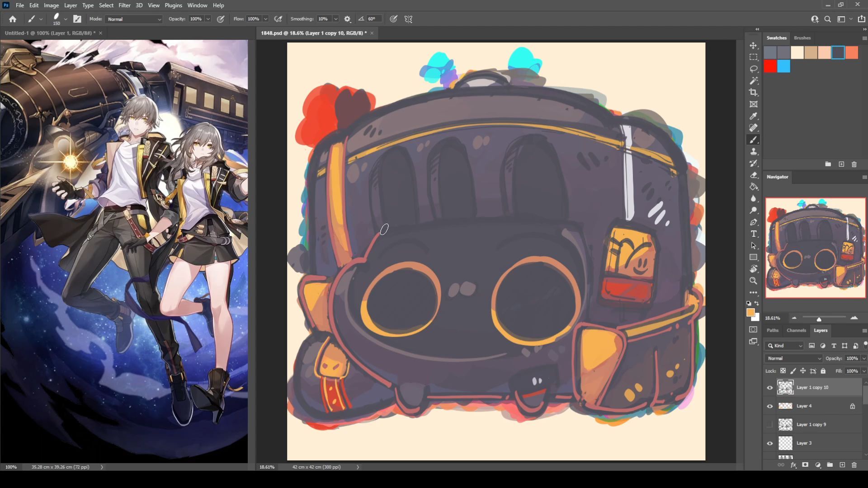The width and height of the screenshot is (868, 488).
Task: Select the Lasso tool
Action: (x=753, y=69)
